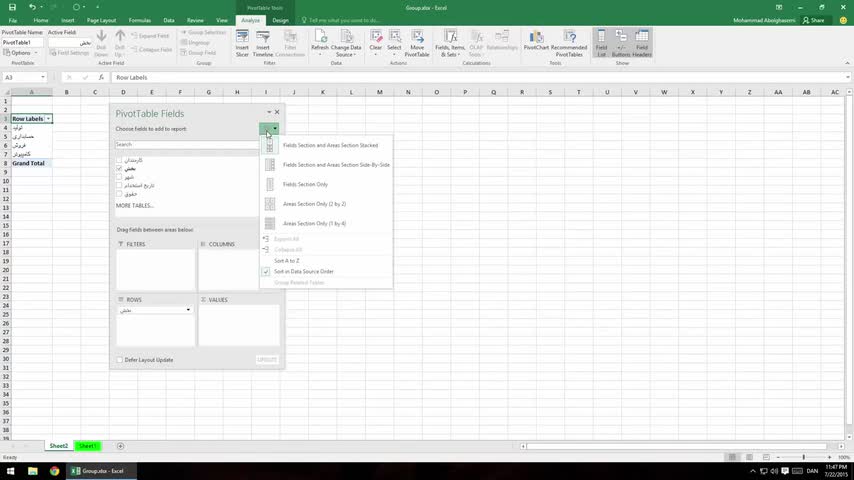Click the field Search box
Viewport: 854px width, 480px height.
tap(187, 144)
